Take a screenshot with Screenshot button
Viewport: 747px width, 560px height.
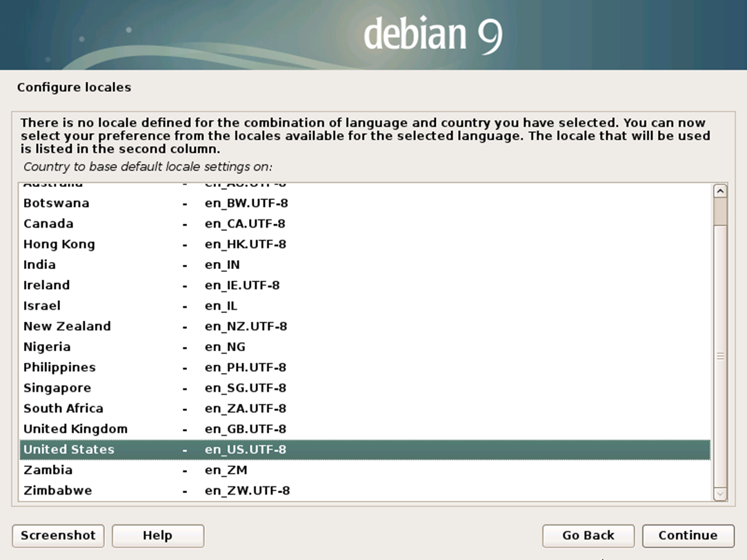coord(58,535)
